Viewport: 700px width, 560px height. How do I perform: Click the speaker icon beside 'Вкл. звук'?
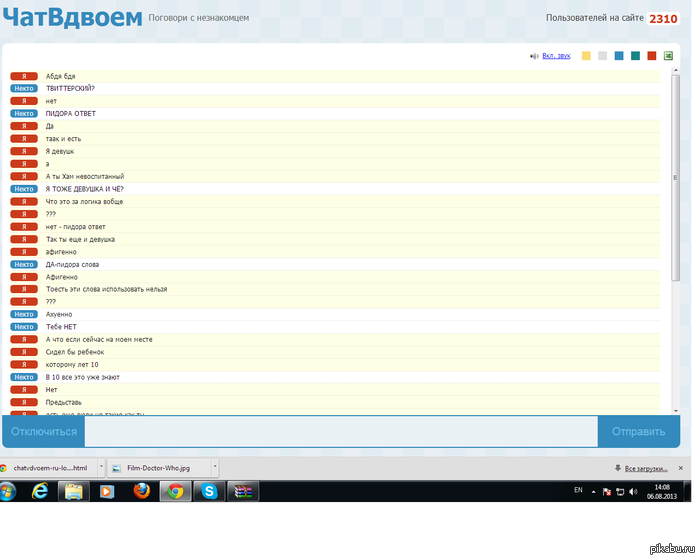coord(534,57)
